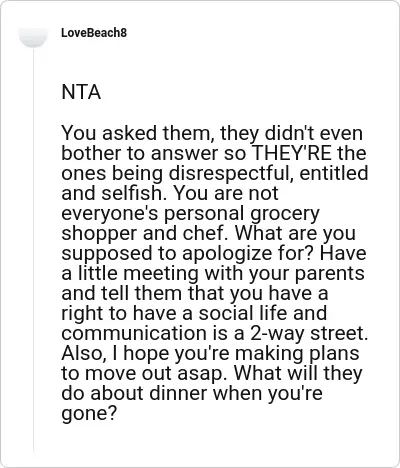Open the LoveBeach8 username profile link

tap(94, 33)
